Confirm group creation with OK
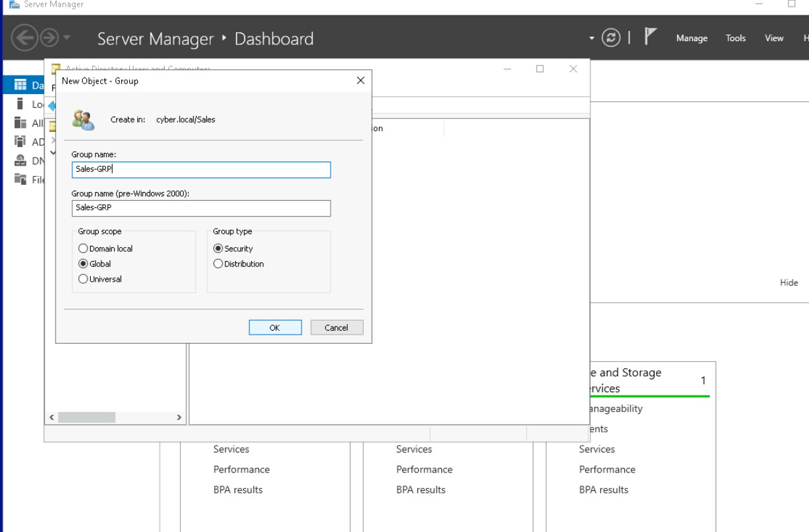The image size is (809, 532). pos(275,327)
